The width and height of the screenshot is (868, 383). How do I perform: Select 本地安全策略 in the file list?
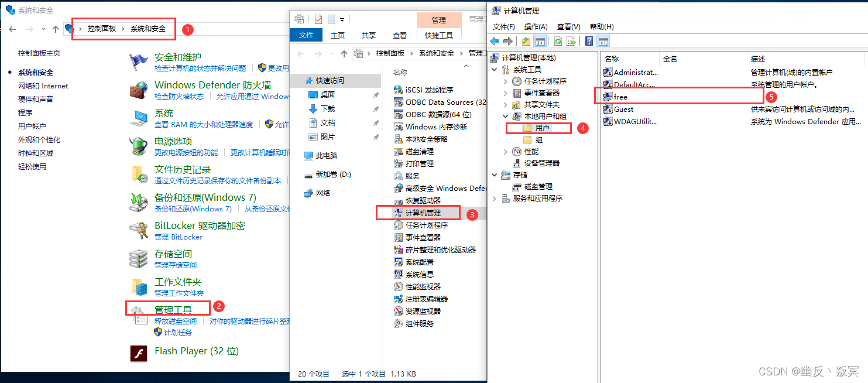click(421, 139)
